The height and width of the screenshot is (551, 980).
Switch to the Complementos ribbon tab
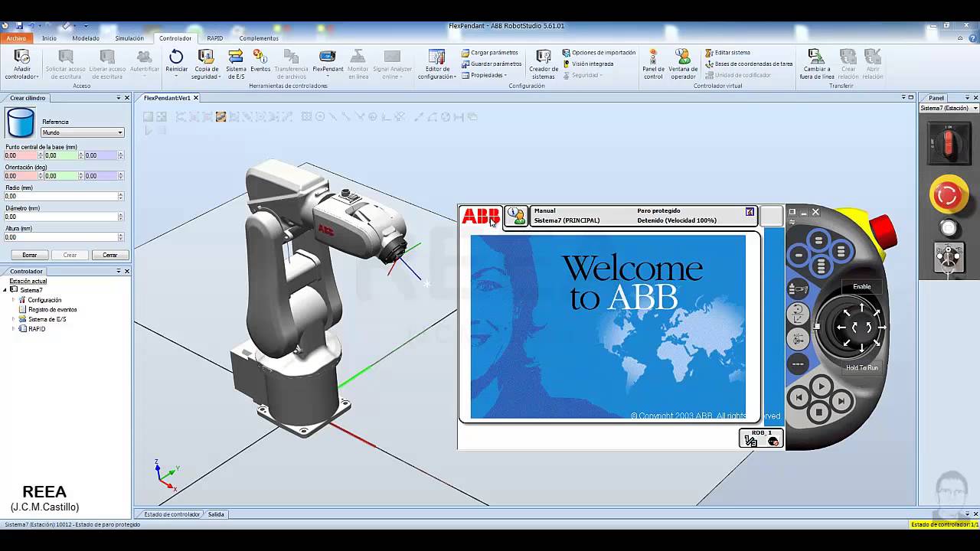259,38
